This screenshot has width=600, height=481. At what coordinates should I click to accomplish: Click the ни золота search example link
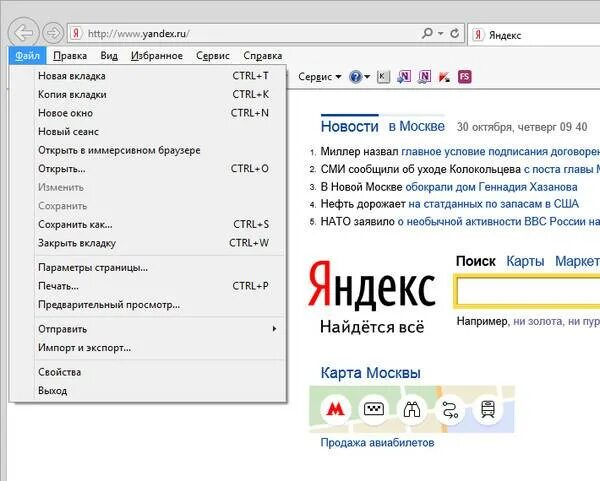click(x=556, y=321)
